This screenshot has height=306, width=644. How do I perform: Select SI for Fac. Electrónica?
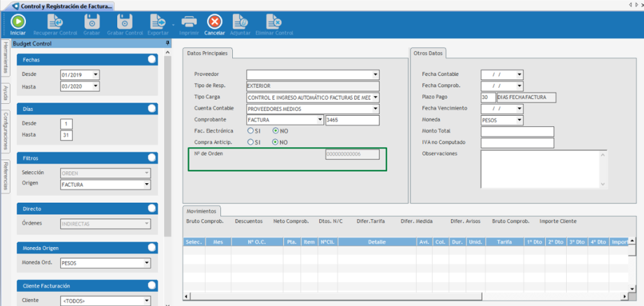click(250, 131)
